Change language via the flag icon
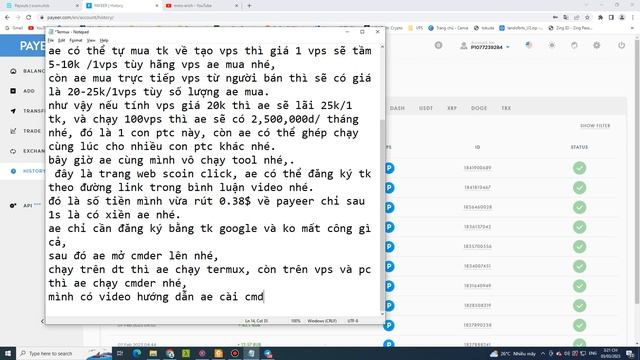 [529, 45]
